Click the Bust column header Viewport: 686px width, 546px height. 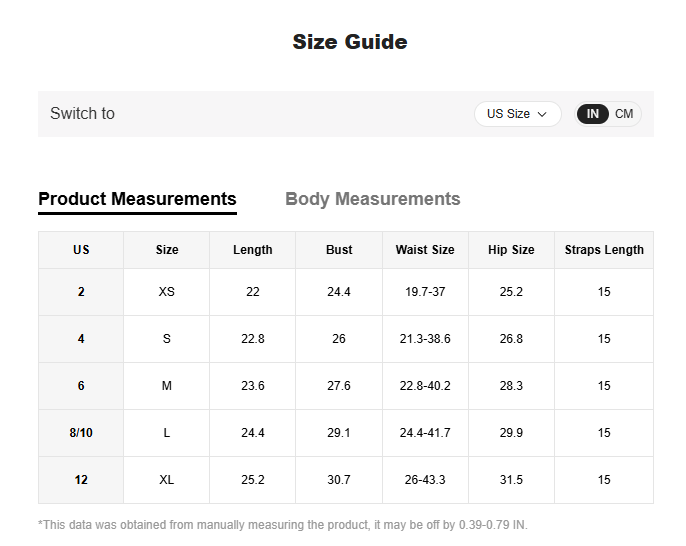tap(339, 250)
